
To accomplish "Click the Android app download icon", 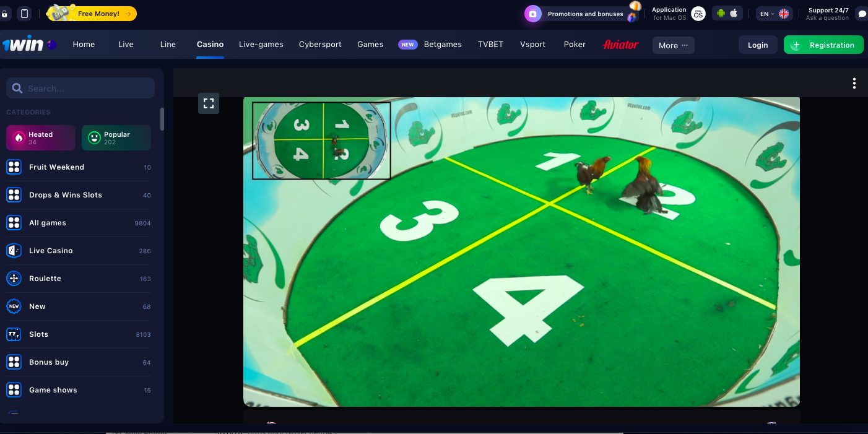I will click(720, 13).
